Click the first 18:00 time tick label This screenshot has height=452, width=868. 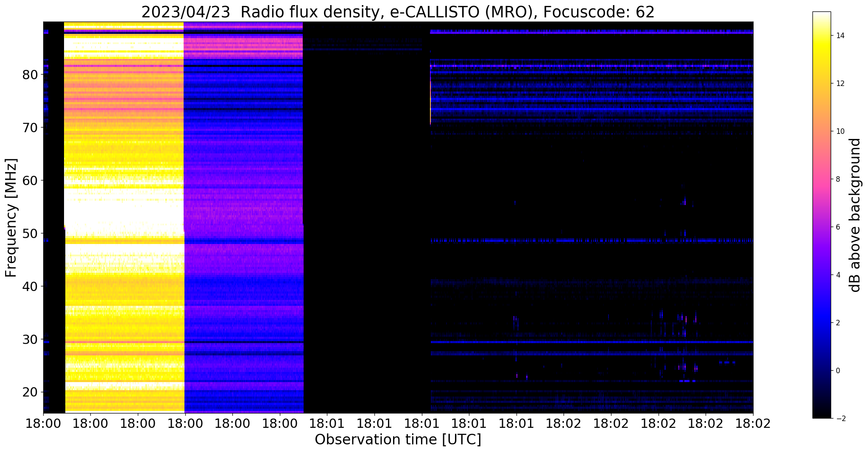[x=43, y=424]
